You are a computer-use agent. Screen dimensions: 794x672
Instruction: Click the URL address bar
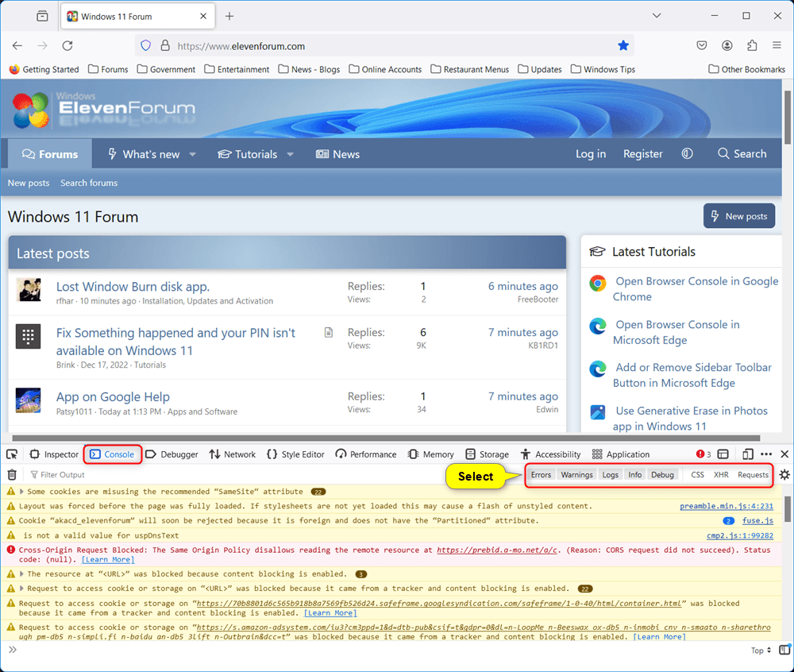click(385, 46)
